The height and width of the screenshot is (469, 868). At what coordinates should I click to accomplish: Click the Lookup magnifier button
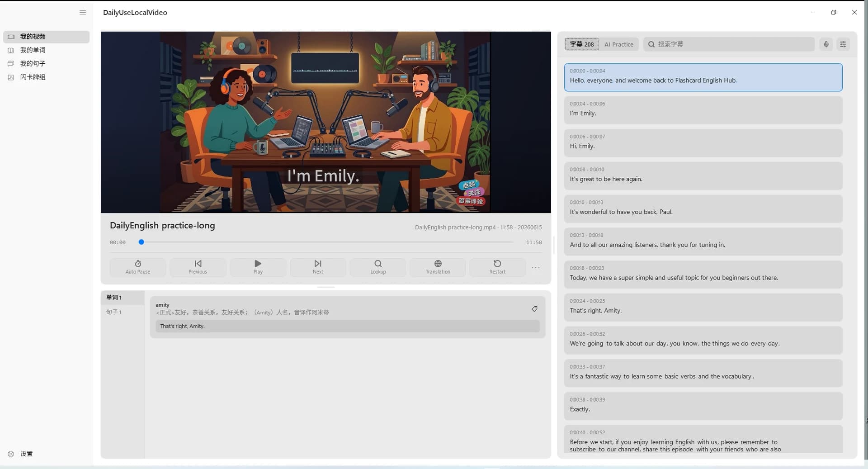[378, 267]
